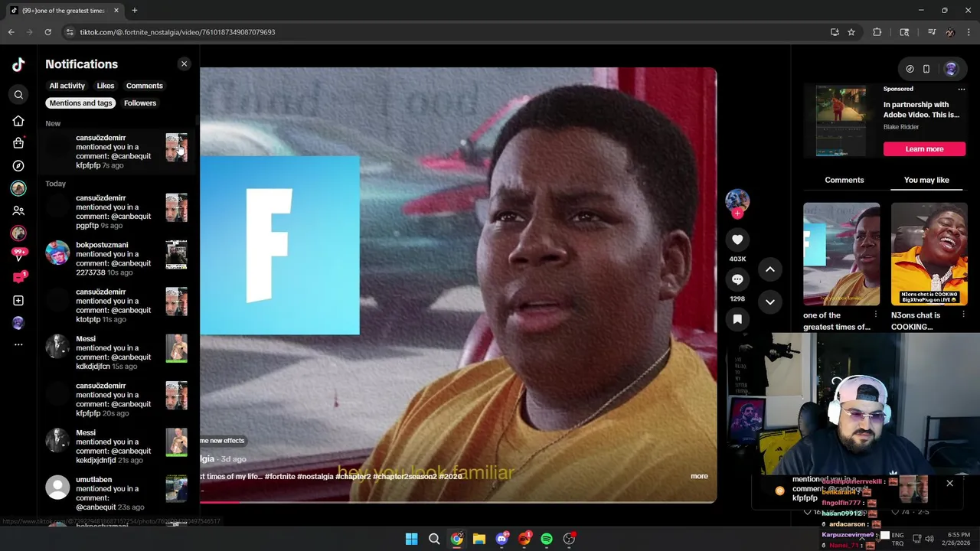The image size is (980, 551).
Task: Open options for the 'N3ons chat is COOKING' card
Action: [x=963, y=315]
